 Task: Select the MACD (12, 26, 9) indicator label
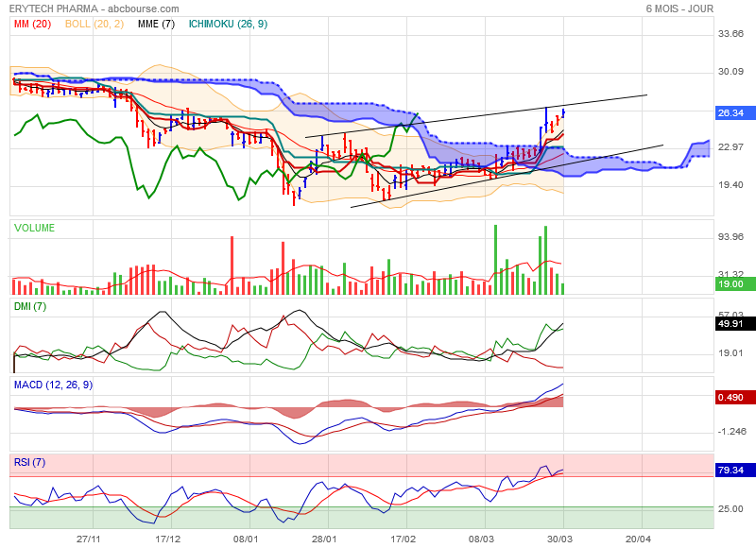coord(53,385)
